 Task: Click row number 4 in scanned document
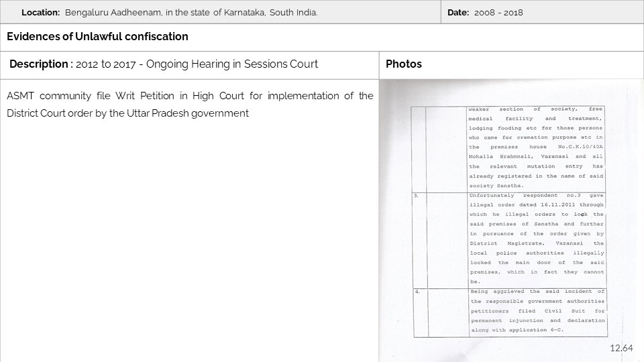417,292
